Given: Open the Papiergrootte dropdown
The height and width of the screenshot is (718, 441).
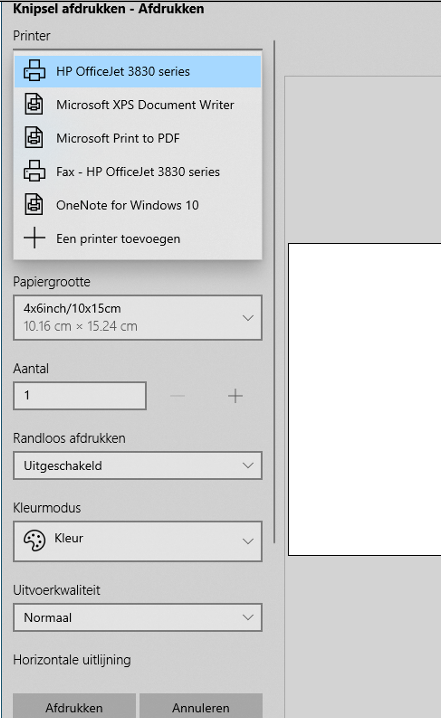Looking at the screenshot, I should pyautogui.click(x=137, y=317).
